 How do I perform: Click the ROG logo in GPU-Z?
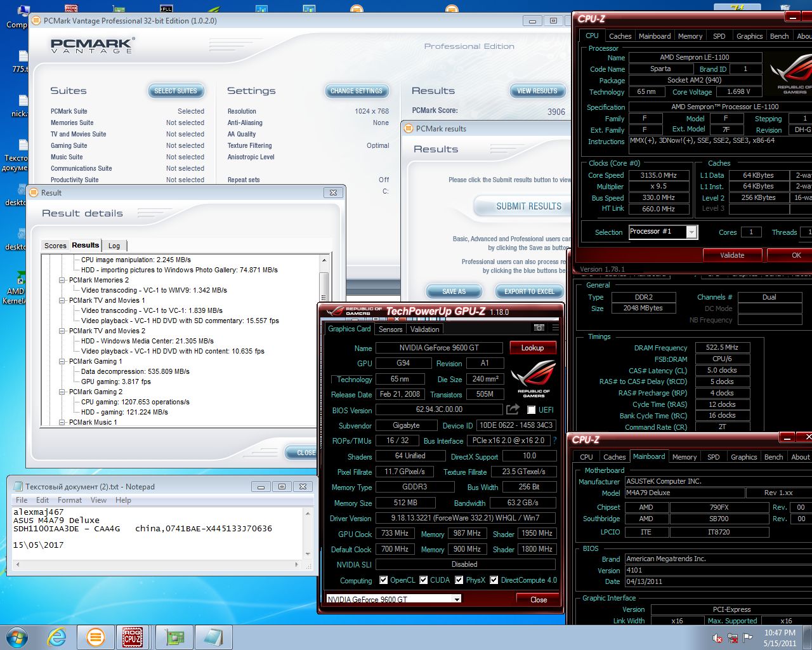click(x=534, y=378)
